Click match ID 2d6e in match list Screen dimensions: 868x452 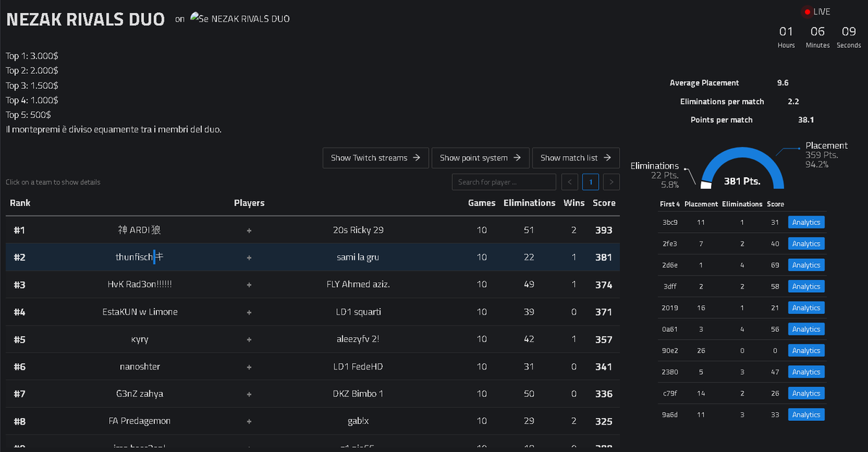pyautogui.click(x=670, y=265)
